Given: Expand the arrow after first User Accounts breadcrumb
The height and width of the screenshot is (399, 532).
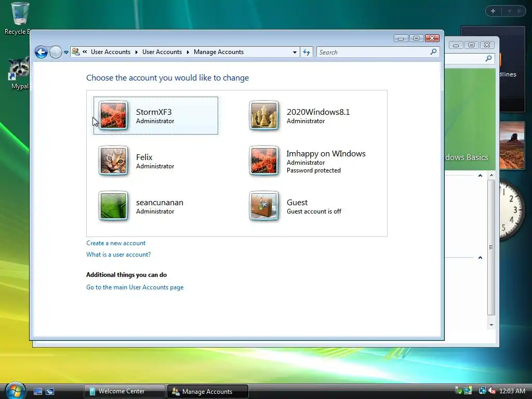Looking at the screenshot, I should [x=137, y=52].
